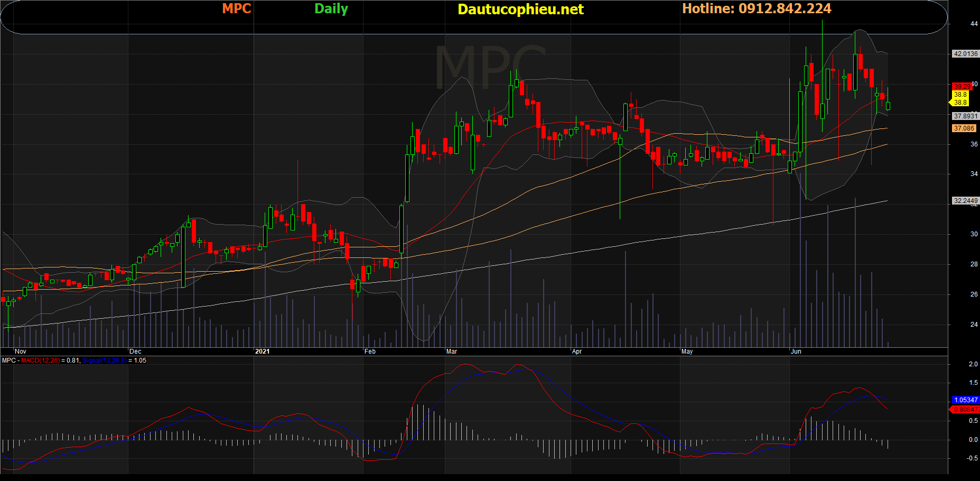Click the May date axis label

tap(687, 351)
